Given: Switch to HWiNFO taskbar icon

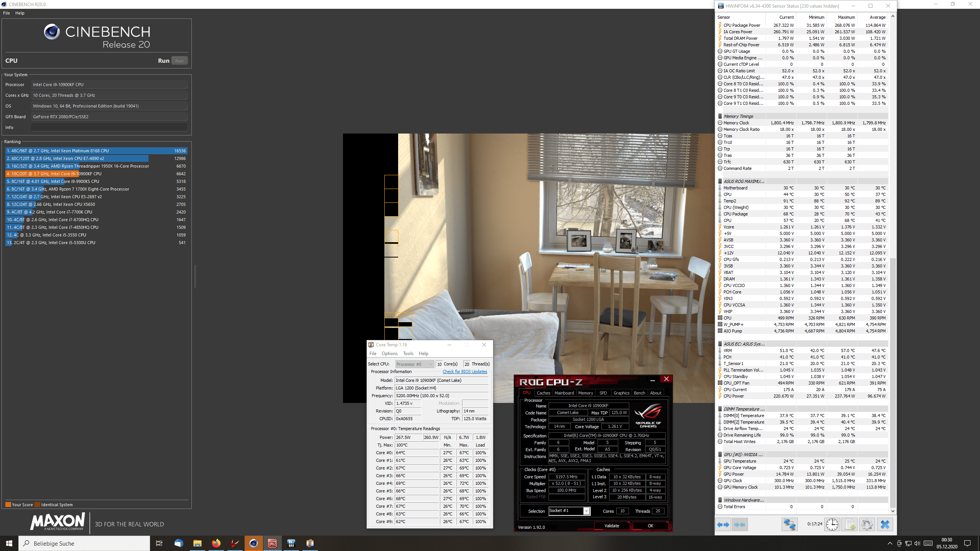Looking at the screenshot, I should pyautogui.click(x=291, y=543).
